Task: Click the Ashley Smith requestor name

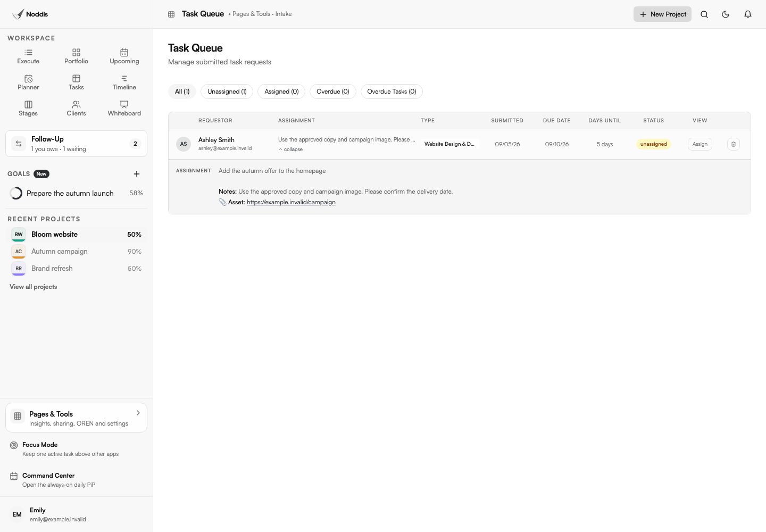Action: click(217, 140)
